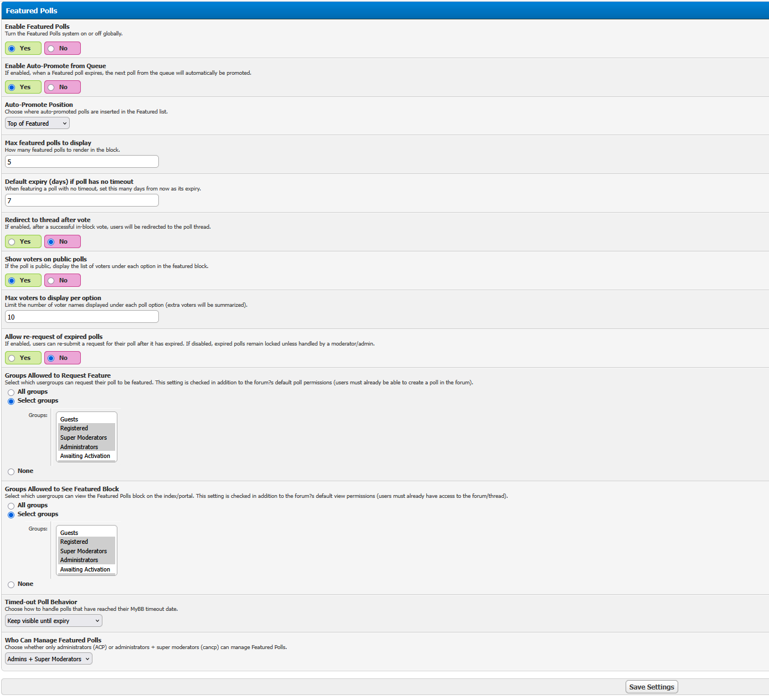The image size is (769, 700).
Task: Focus the Default expiry days field
Action: tap(81, 200)
